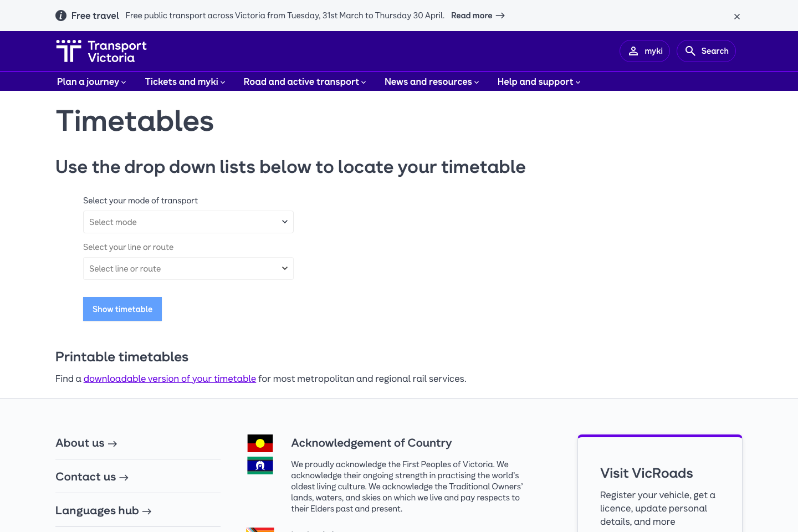Open Road and active transport menu
Screen dimensions: 798x532
[x=305, y=82]
